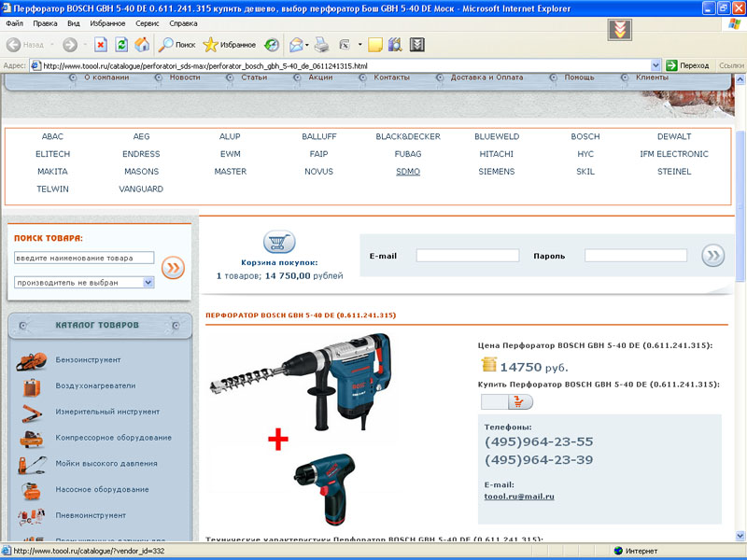Open the О компании site link
The width and height of the screenshot is (747, 560).
pos(106,77)
